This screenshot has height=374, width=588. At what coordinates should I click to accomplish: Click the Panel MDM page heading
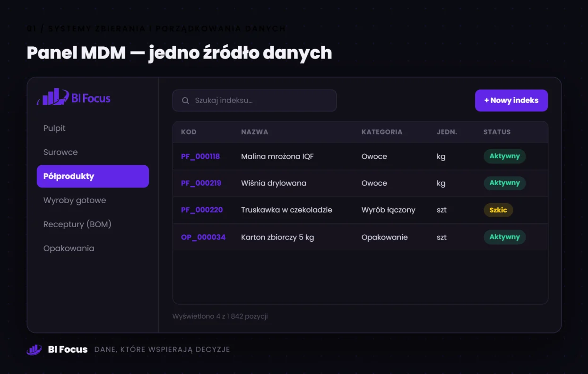(x=179, y=53)
